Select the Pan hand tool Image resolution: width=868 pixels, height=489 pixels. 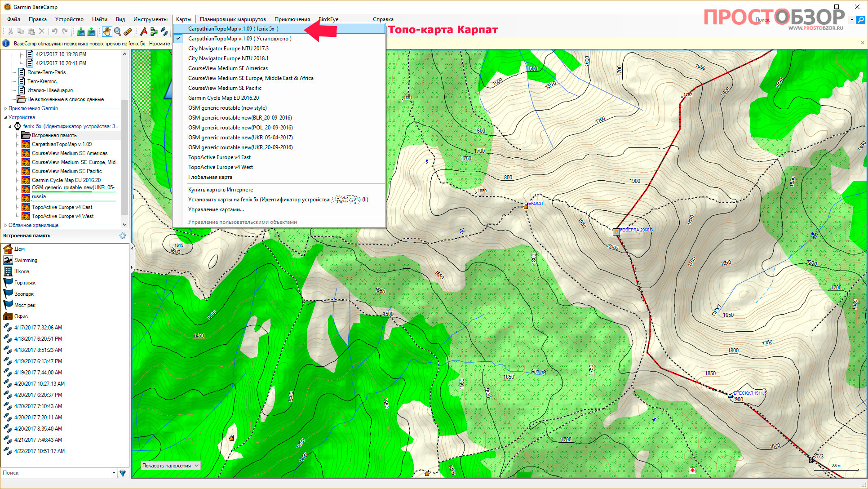(x=106, y=31)
